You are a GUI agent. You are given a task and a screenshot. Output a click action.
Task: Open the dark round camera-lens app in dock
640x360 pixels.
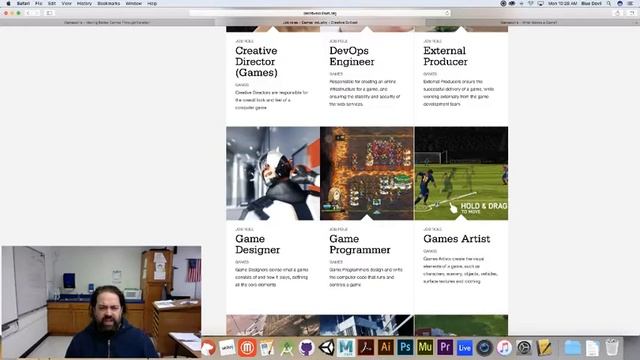click(x=484, y=348)
